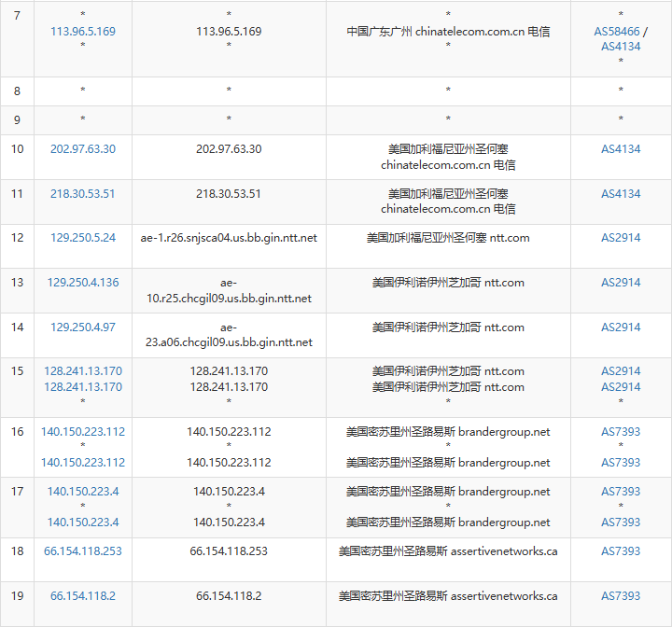Select hop 10 location 美国加利福尼亚州圣何塞 chinatelecom

click(x=448, y=157)
